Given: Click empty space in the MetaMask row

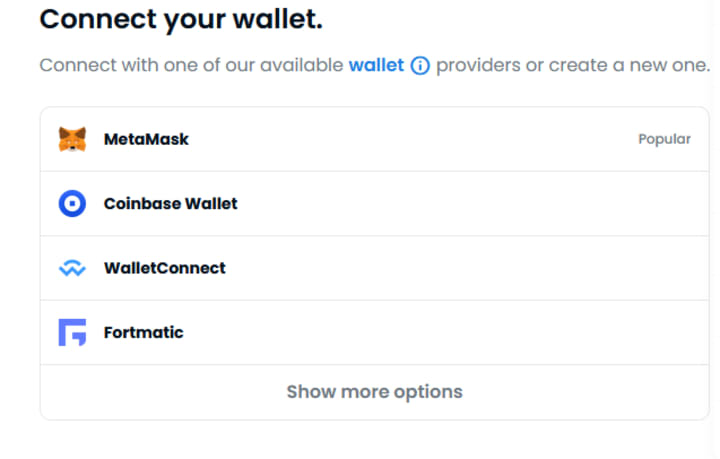Looking at the screenshot, I should point(420,139).
